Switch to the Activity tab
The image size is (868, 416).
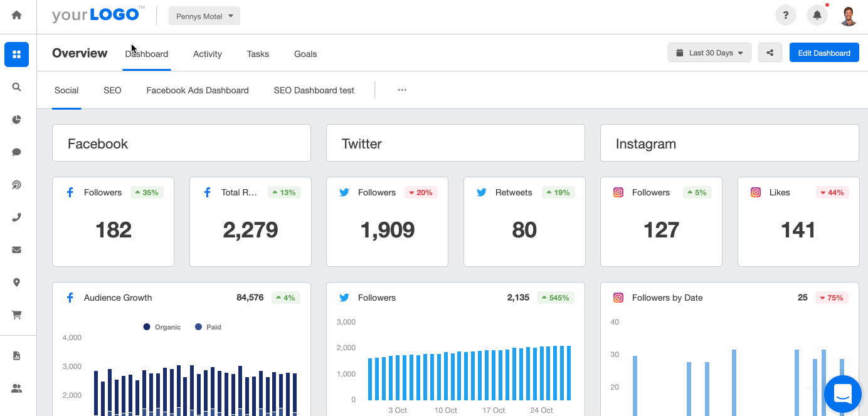click(x=208, y=54)
